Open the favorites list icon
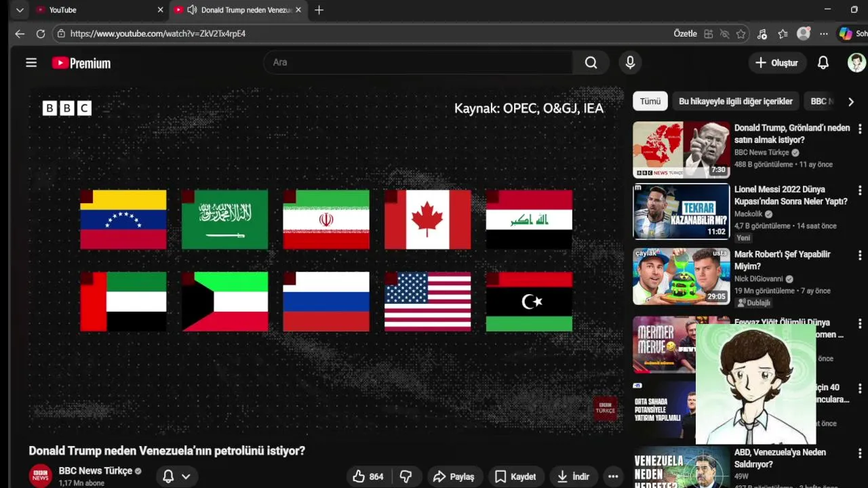 (783, 33)
